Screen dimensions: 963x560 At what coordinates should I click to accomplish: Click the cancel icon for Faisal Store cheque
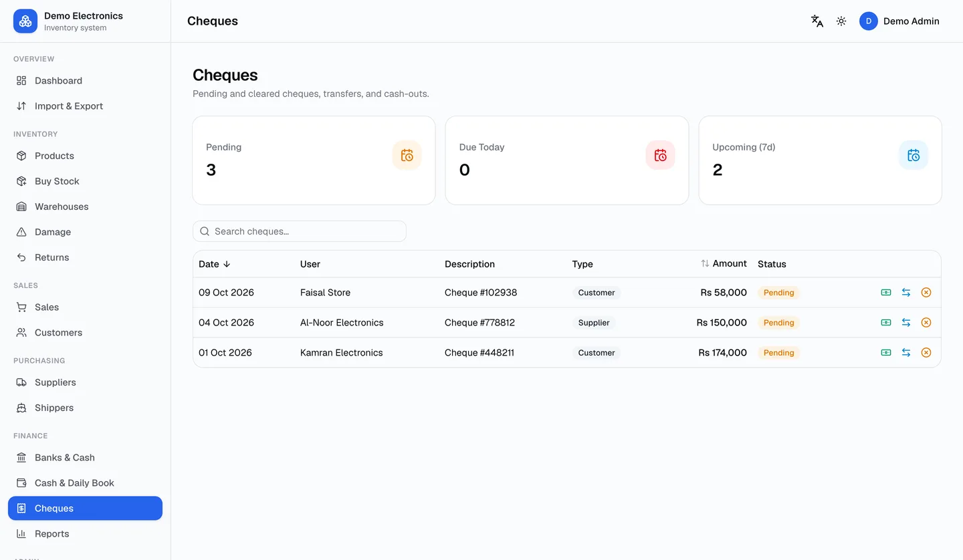tap(926, 293)
